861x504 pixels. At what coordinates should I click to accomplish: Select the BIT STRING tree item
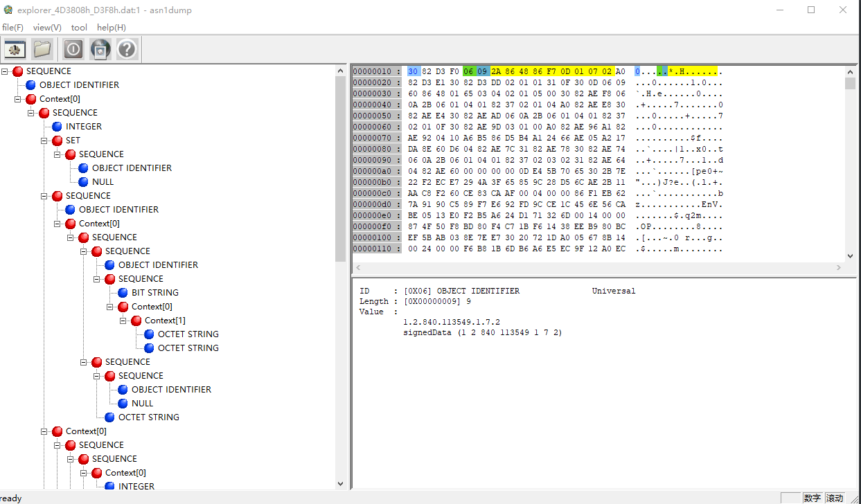coord(155,293)
